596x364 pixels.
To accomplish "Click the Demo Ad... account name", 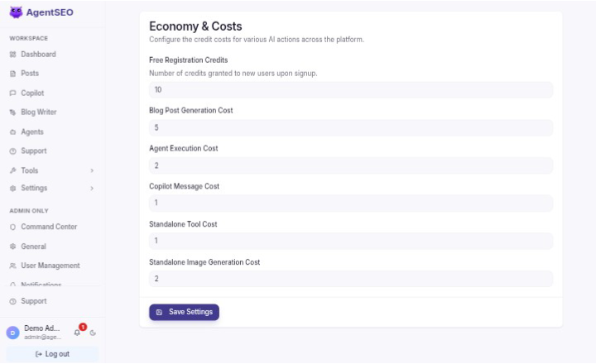I will point(42,328).
